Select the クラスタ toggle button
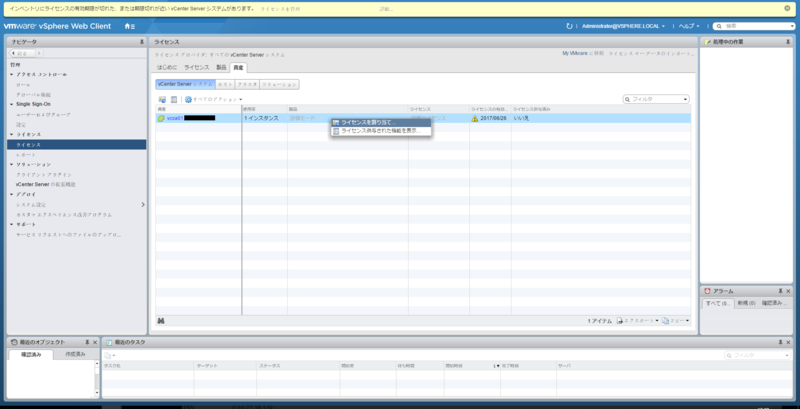Image resolution: width=800 pixels, height=409 pixels. [x=247, y=85]
